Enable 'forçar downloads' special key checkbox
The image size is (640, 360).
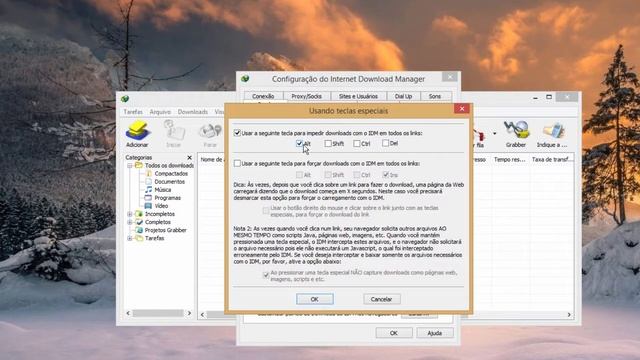[237, 163]
